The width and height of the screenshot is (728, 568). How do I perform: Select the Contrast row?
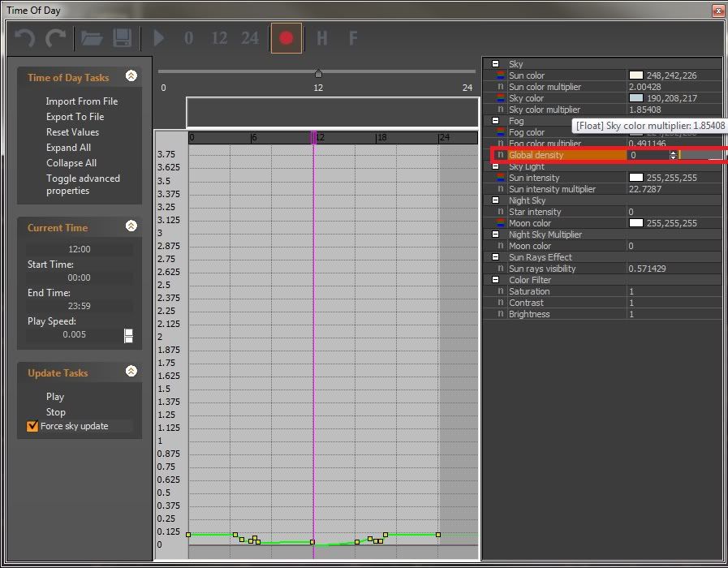pyautogui.click(x=603, y=303)
